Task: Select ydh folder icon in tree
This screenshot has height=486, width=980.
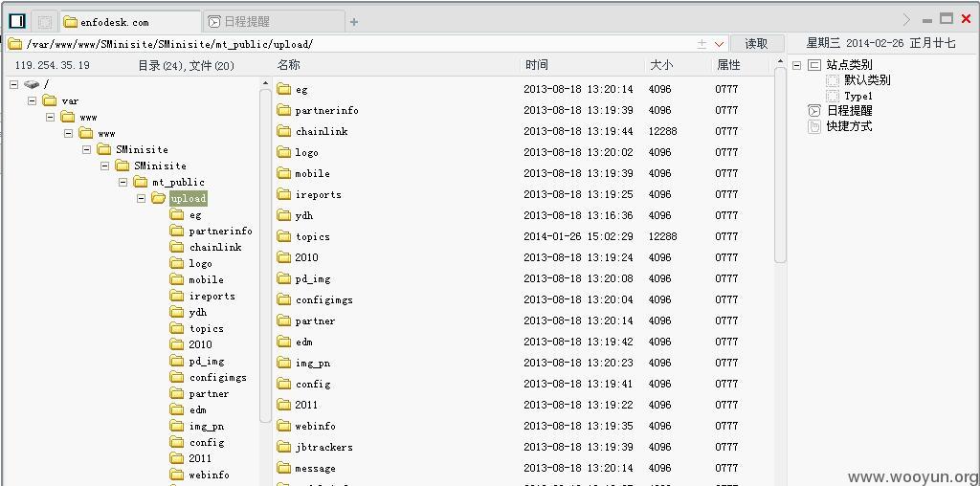Action: point(177,312)
